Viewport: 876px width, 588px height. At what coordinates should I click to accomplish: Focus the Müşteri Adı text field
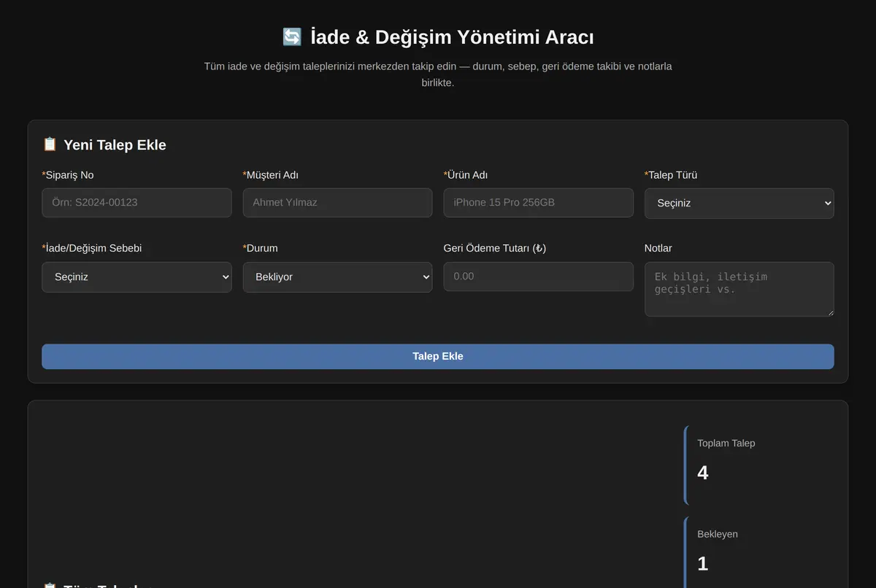[337, 203]
